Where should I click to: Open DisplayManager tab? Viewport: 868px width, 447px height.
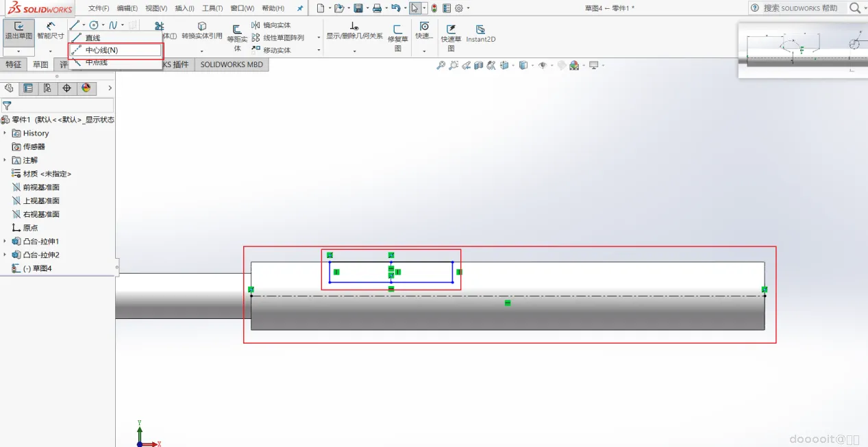coord(86,88)
